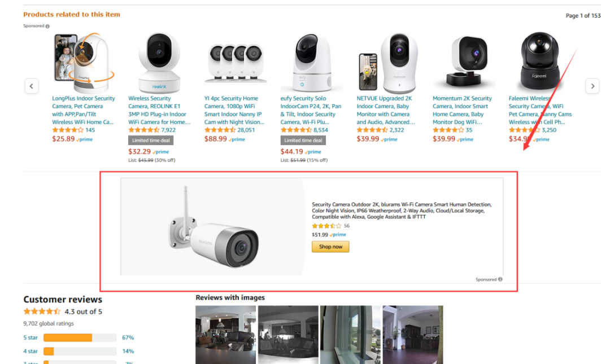The image size is (610, 364).
Task: Open the YI 4pc Security Home Camera link
Action: click(x=234, y=110)
